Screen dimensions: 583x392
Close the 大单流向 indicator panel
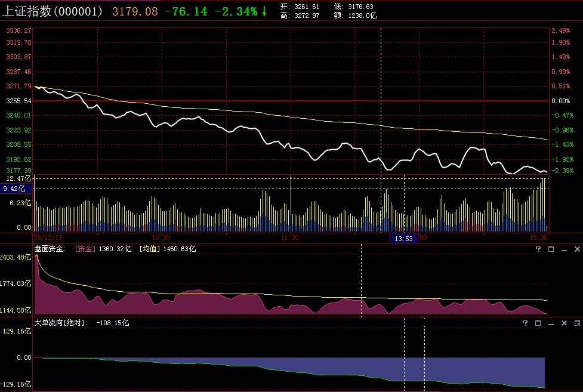coord(564,323)
